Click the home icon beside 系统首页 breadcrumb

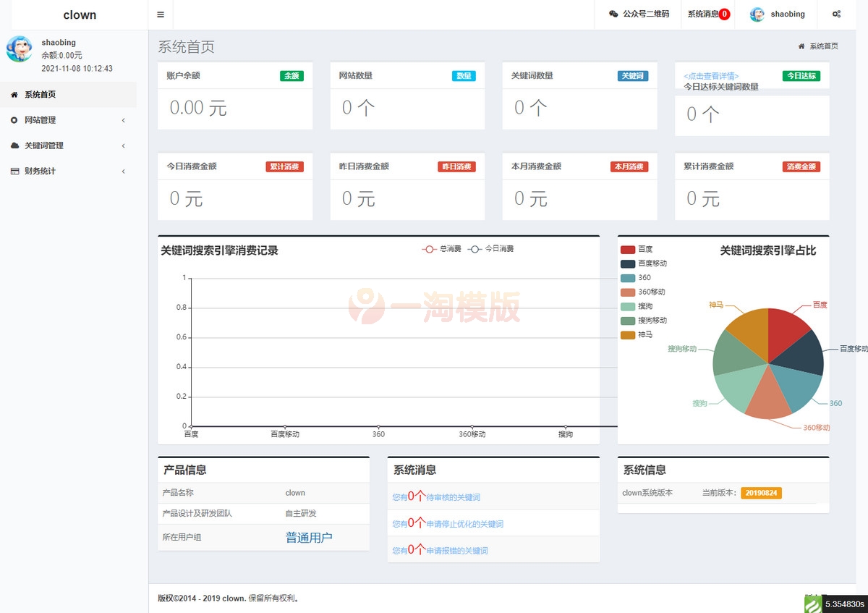pyautogui.click(x=801, y=46)
